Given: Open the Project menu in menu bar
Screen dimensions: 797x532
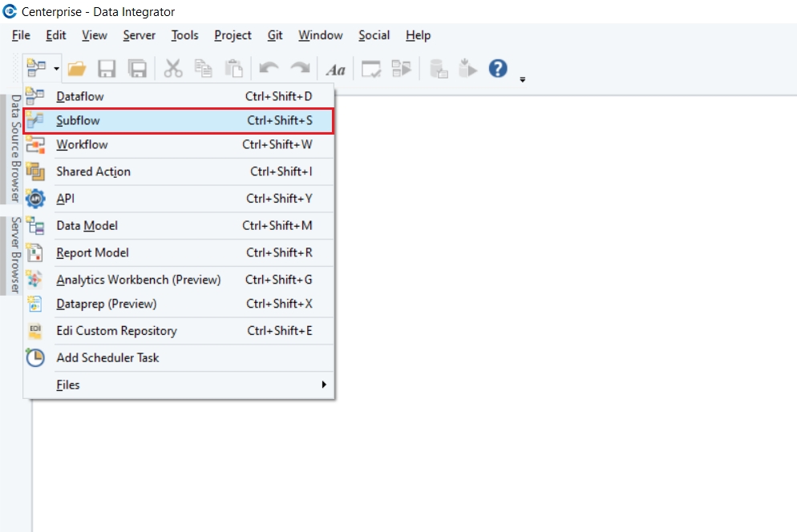Looking at the screenshot, I should click(233, 35).
